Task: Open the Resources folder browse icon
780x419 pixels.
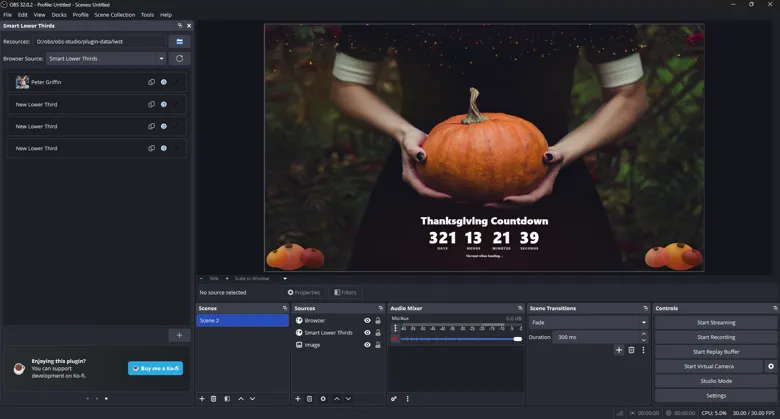Action: pyautogui.click(x=179, y=41)
